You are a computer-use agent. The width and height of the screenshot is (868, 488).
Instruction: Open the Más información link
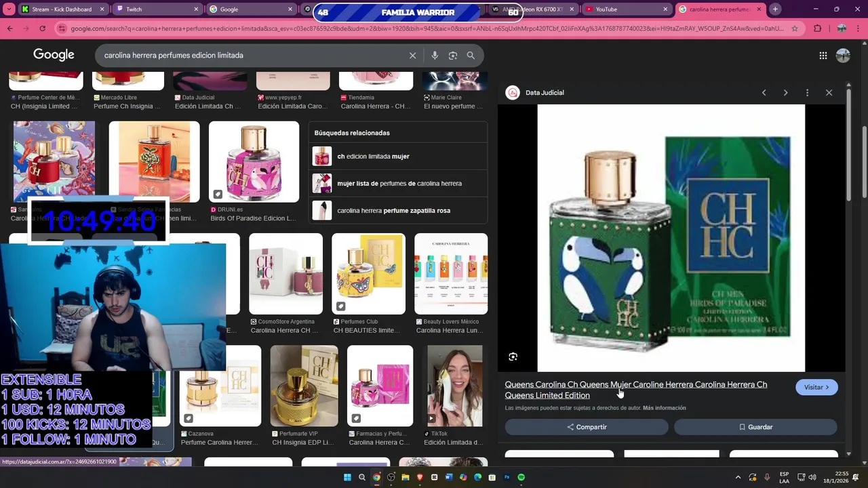665,408
